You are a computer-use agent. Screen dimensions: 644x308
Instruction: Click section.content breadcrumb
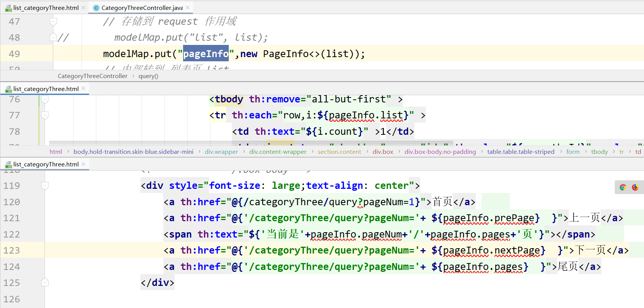(x=340, y=152)
